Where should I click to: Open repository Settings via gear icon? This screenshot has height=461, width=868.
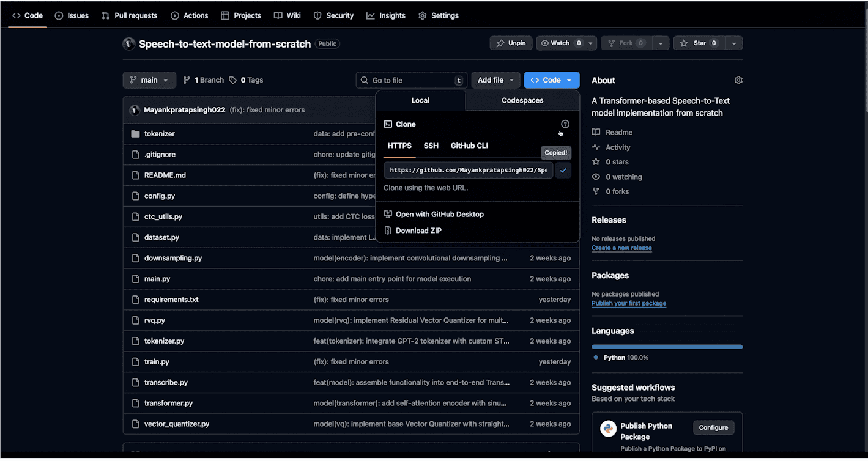(x=421, y=15)
